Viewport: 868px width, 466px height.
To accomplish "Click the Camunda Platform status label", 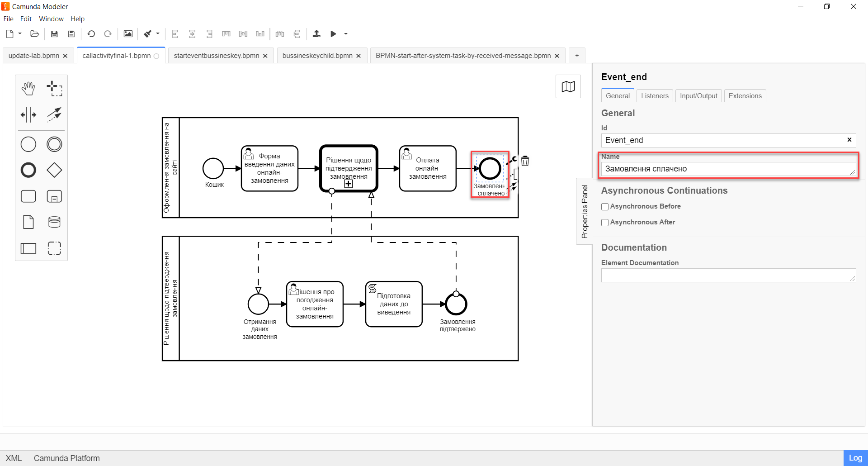I will tap(67, 458).
